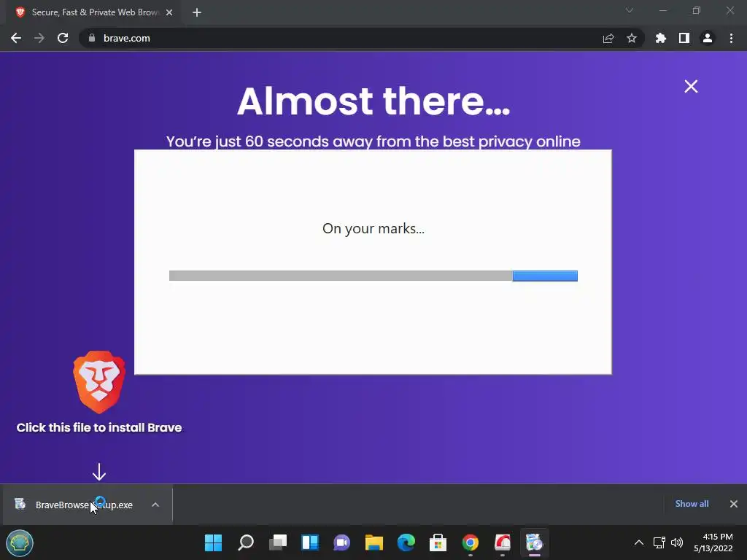Click the forward navigation arrow

tap(39, 38)
